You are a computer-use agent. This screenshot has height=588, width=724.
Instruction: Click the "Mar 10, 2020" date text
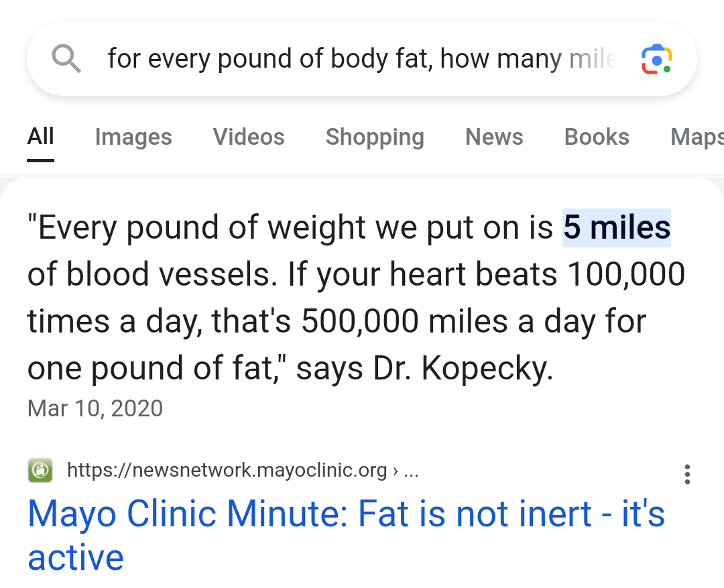point(95,408)
